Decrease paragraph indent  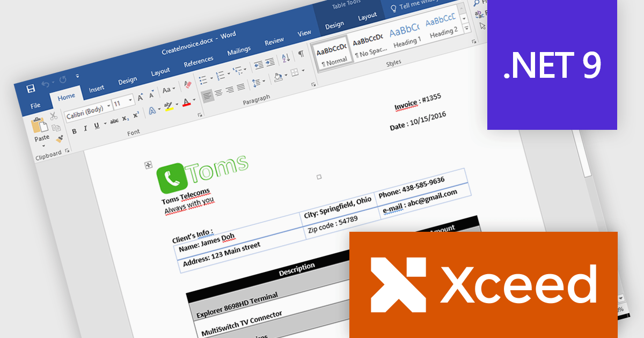coord(259,64)
